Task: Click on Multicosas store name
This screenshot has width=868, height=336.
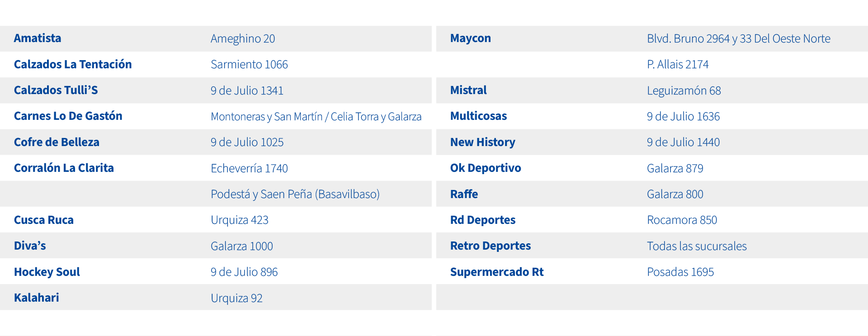Action: coord(478,116)
